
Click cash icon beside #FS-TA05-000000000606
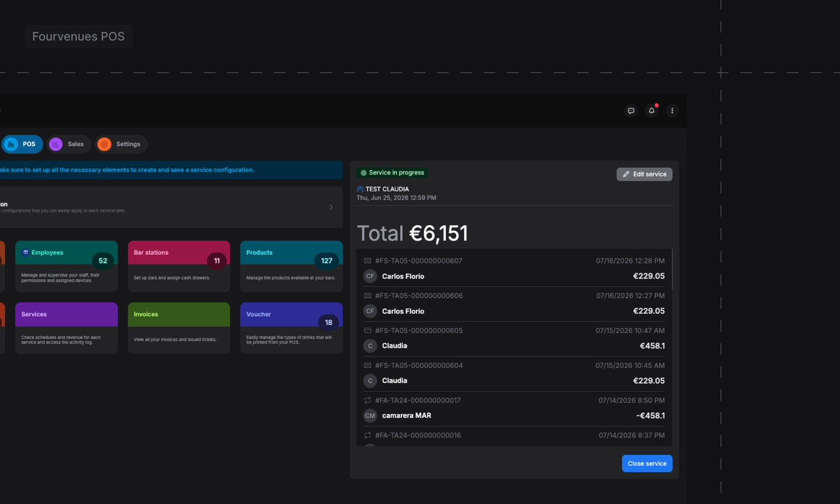click(x=368, y=296)
